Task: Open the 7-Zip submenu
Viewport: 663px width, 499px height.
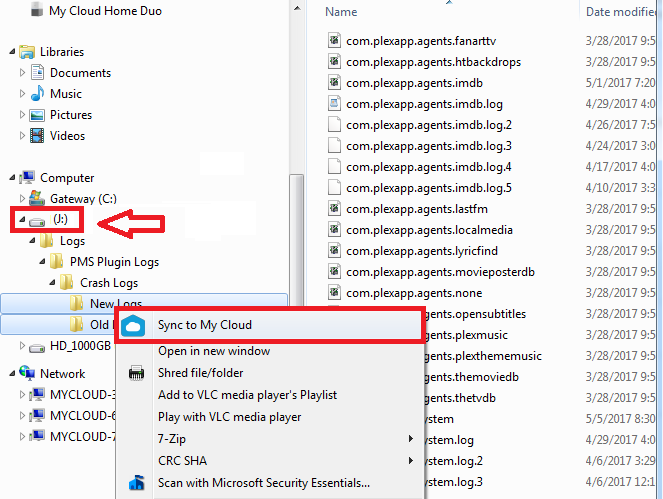Action: click(x=271, y=439)
